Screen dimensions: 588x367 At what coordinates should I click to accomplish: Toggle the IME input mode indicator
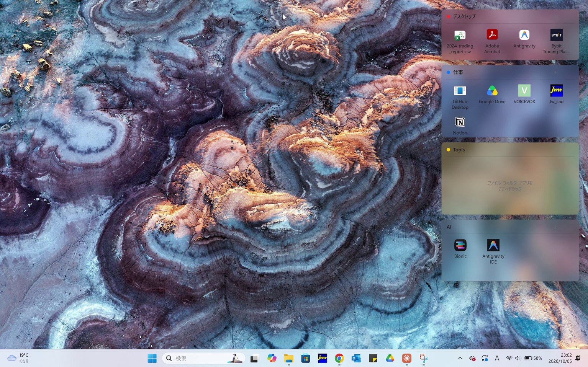coord(497,358)
